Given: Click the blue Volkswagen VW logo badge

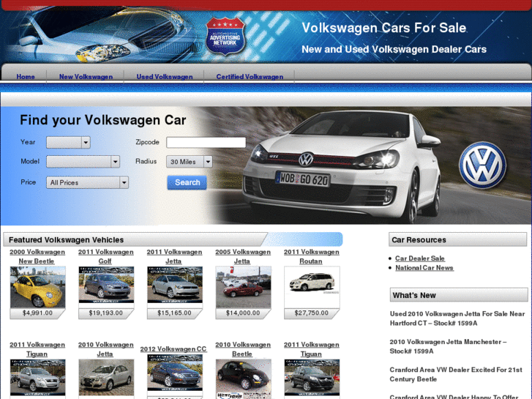Looking at the screenshot, I should coord(482,165).
